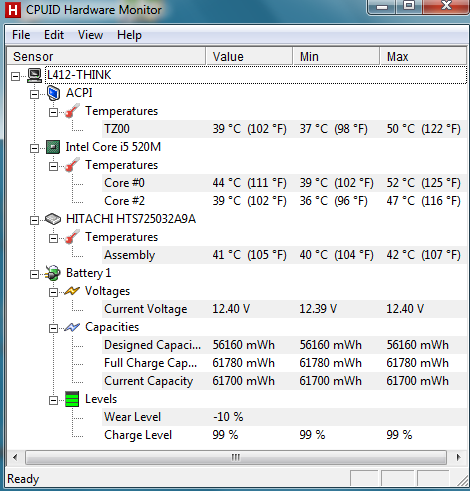Select the Core #0 temperature row

pyautogui.click(x=284, y=183)
